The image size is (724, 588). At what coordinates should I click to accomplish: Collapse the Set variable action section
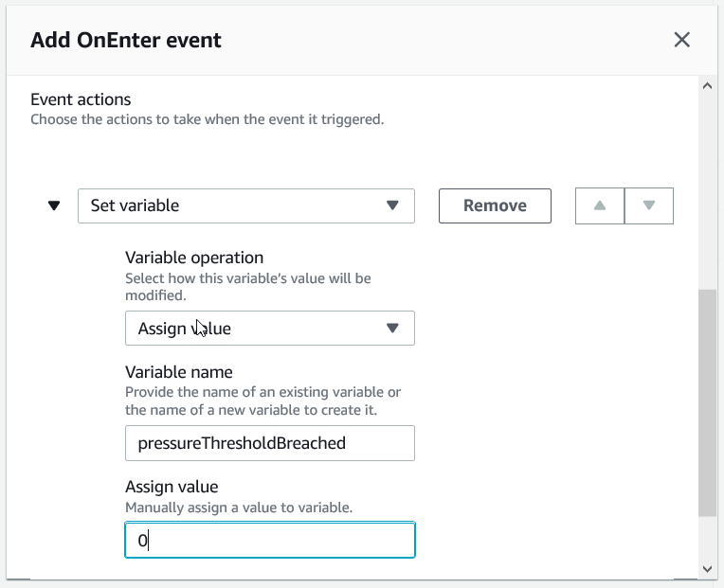(x=54, y=205)
